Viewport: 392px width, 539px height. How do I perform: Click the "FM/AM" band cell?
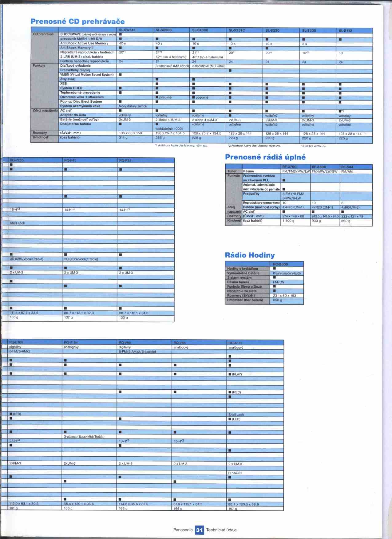tap(347, 171)
